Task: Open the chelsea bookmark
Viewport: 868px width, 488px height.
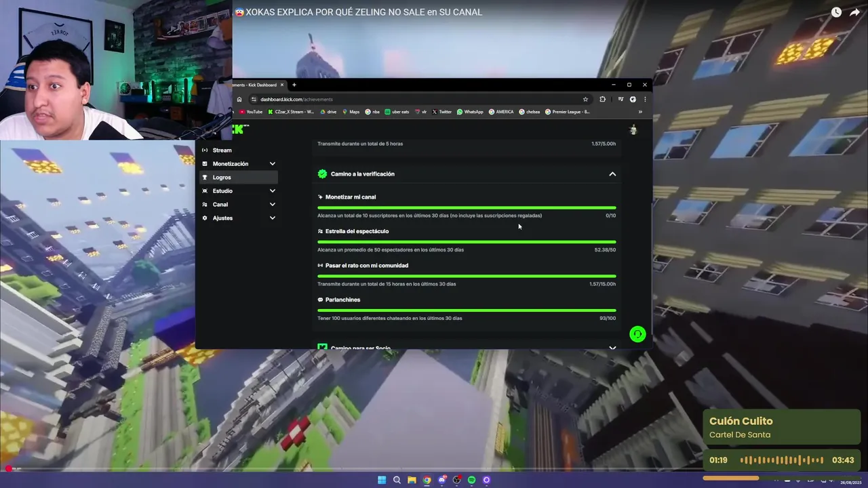Action: 530,112
